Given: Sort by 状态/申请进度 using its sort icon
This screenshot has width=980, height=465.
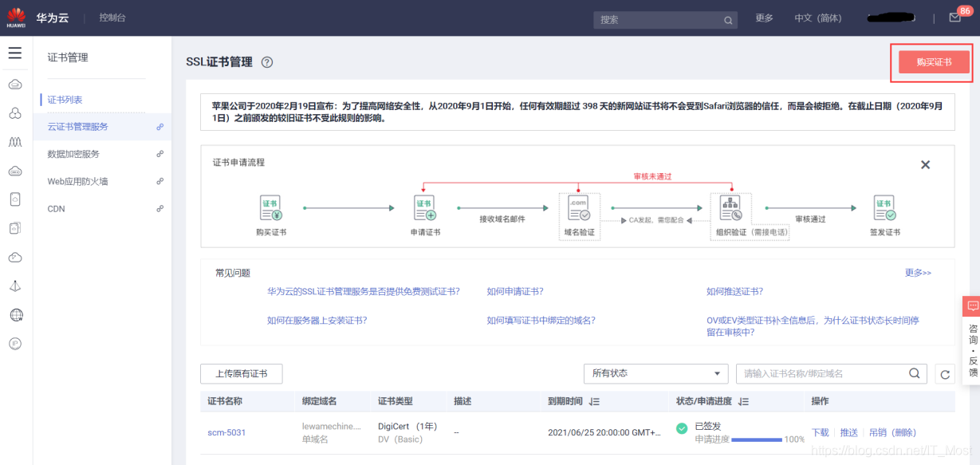Looking at the screenshot, I should click(x=744, y=401).
